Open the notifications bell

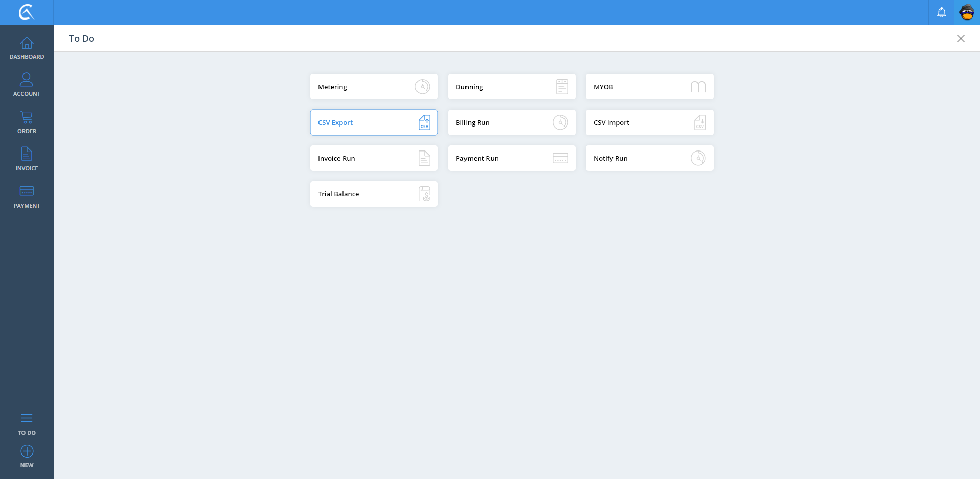click(941, 12)
